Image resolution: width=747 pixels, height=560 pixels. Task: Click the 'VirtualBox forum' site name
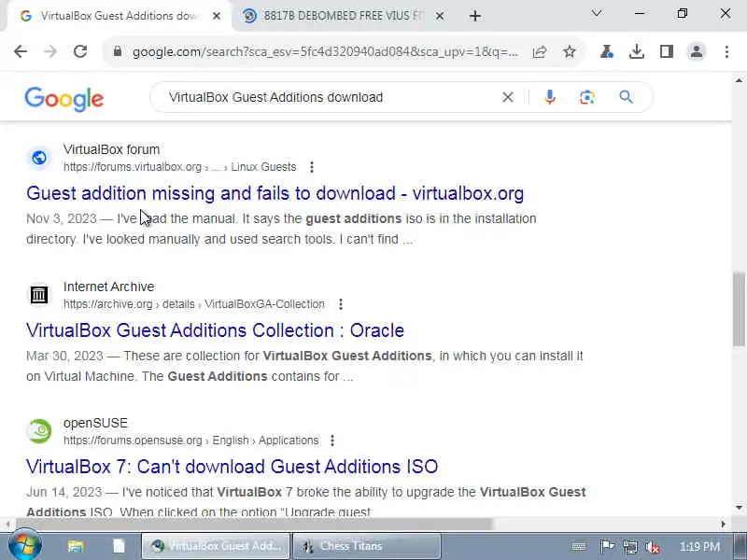coord(111,149)
